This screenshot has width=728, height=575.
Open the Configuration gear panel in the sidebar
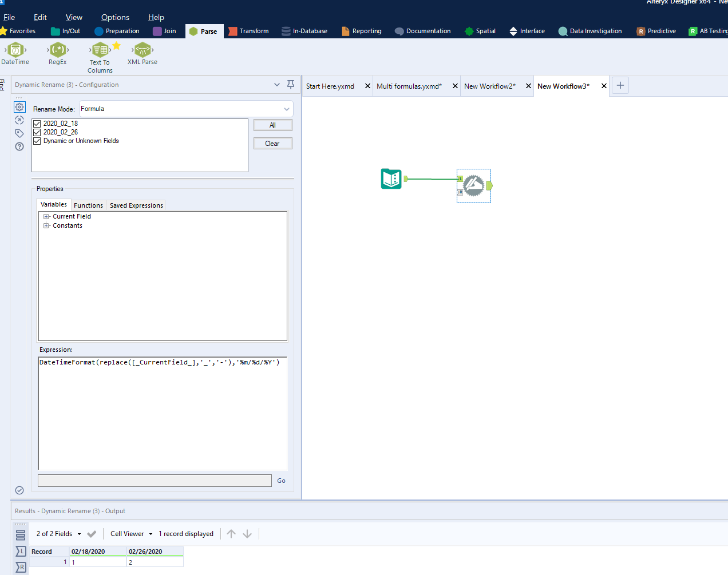coord(19,107)
